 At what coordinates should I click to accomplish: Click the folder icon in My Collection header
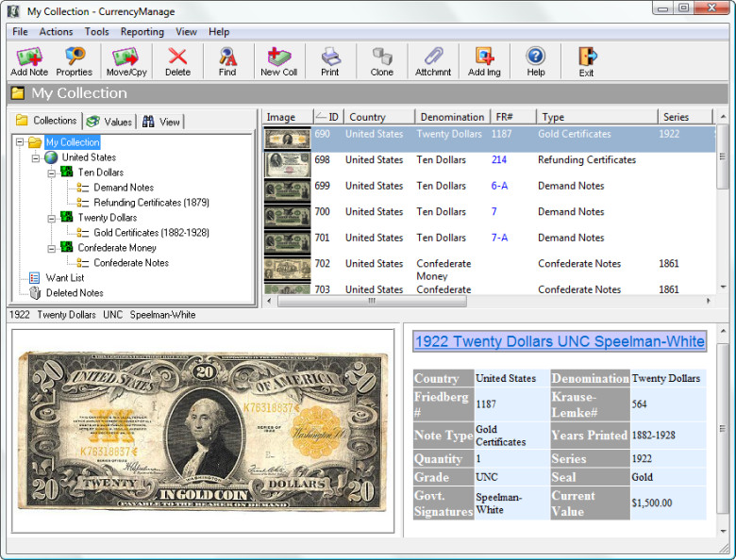tap(18, 93)
